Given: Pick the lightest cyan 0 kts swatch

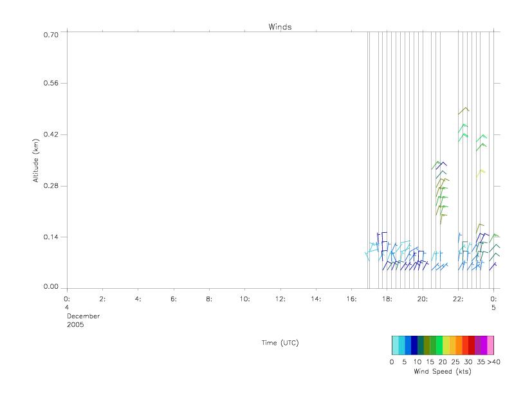Looking at the screenshot, I should click(395, 345).
